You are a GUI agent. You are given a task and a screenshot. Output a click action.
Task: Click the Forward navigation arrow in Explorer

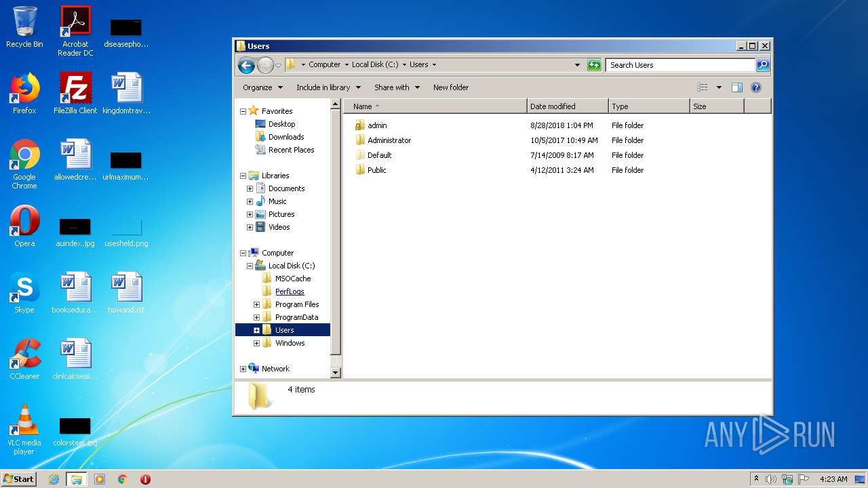265,65
